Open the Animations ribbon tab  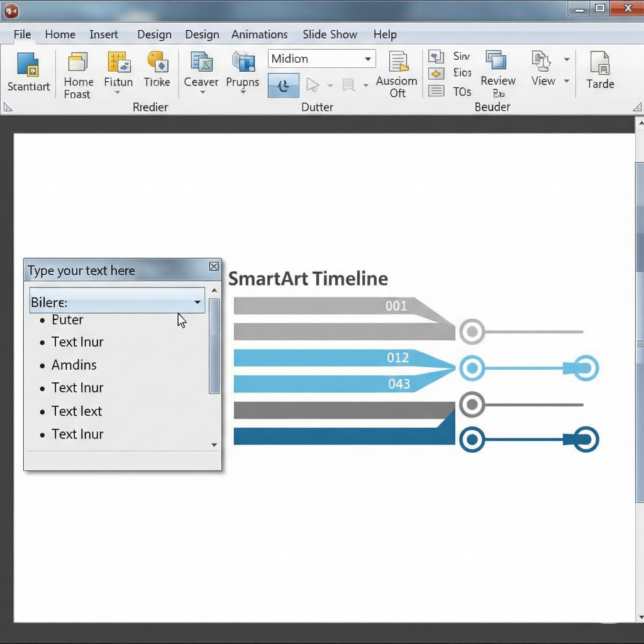pyautogui.click(x=259, y=35)
